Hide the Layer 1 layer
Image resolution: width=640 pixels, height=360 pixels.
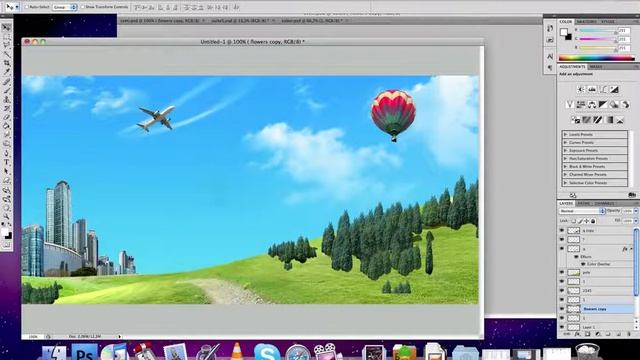562,327
